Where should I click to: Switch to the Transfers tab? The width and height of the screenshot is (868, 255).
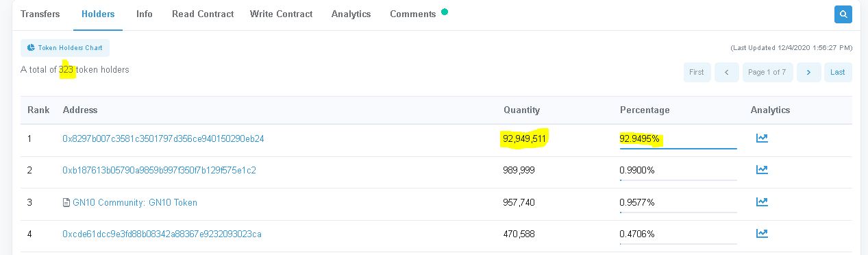(40, 14)
